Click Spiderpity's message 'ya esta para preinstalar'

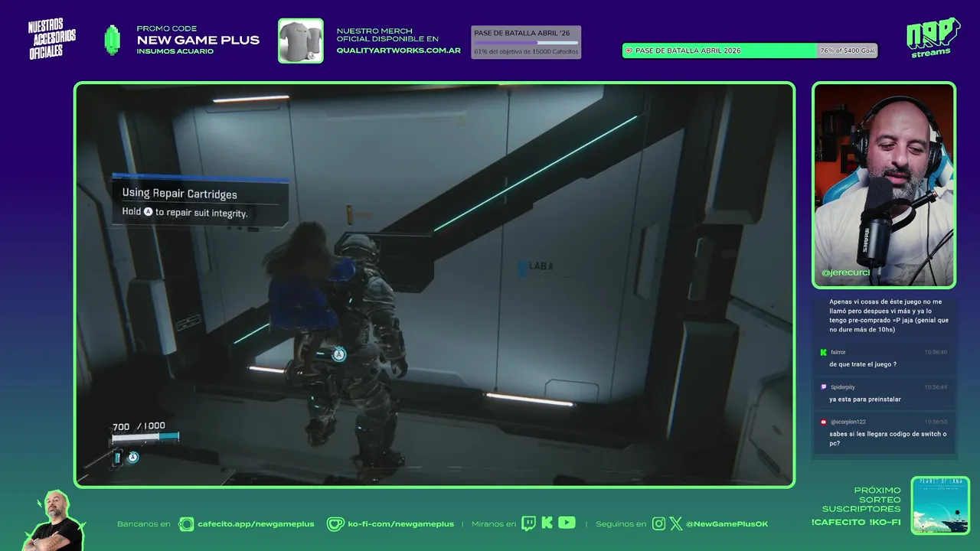click(x=864, y=399)
